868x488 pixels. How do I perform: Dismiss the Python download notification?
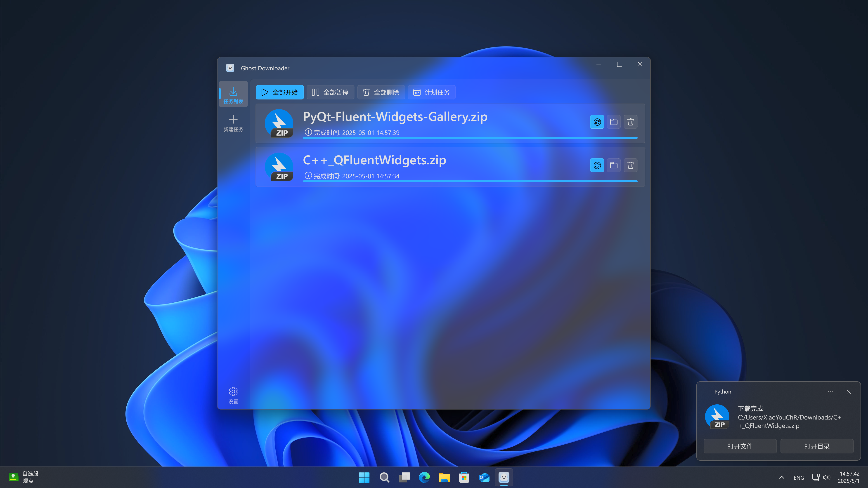tap(849, 392)
